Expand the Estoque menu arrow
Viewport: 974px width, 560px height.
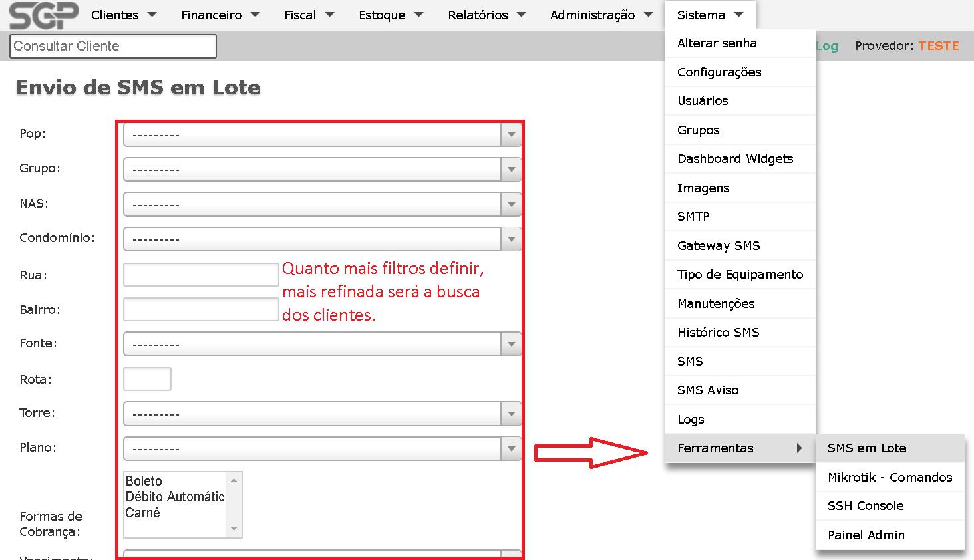point(418,15)
